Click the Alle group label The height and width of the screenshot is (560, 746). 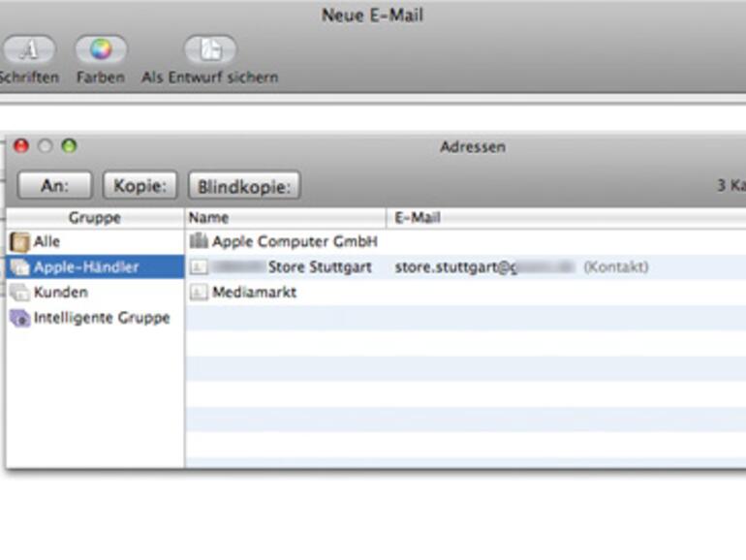[47, 241]
